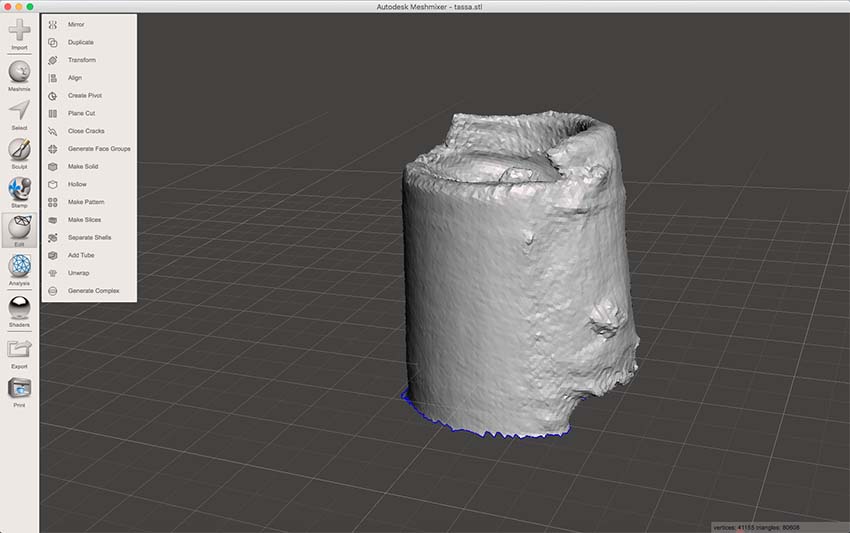The width and height of the screenshot is (850, 533).
Task: Select the Transform menu entry
Action: click(x=82, y=60)
